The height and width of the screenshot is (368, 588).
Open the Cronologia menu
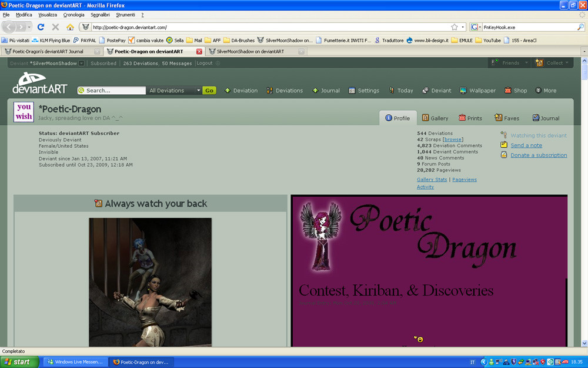[x=73, y=15]
